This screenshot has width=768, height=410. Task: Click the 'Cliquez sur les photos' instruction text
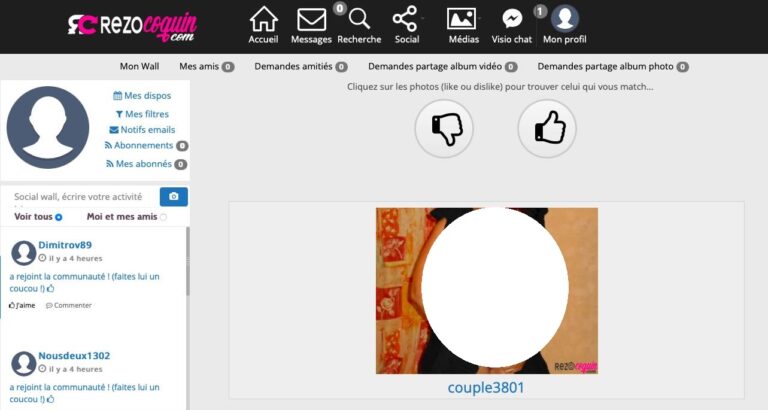coord(500,87)
